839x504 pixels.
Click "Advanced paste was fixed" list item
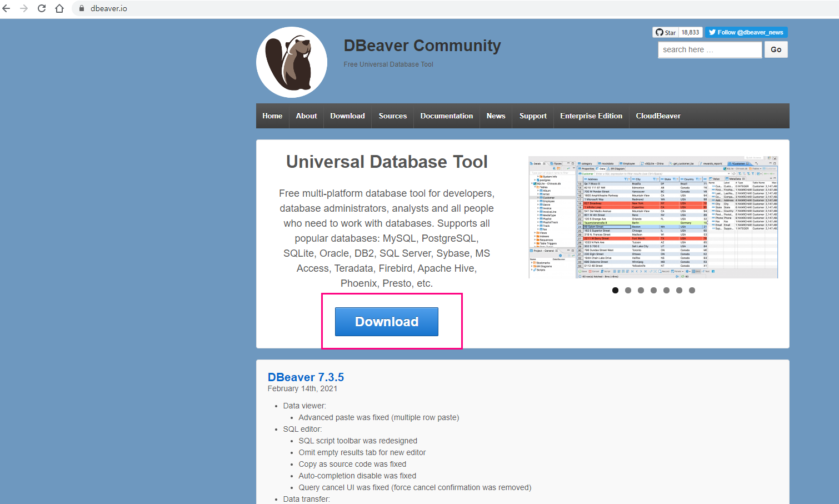(379, 417)
